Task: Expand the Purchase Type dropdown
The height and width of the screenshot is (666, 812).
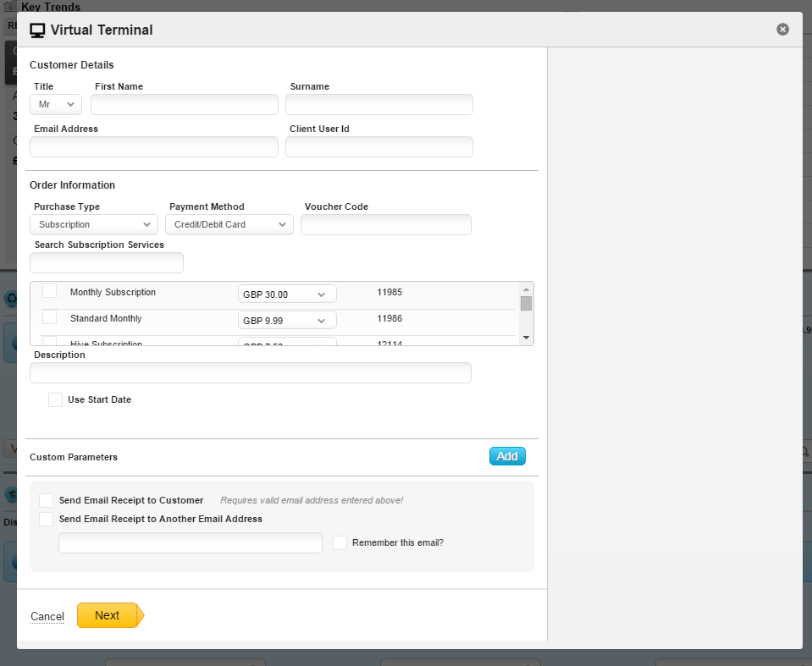Action: [93, 224]
